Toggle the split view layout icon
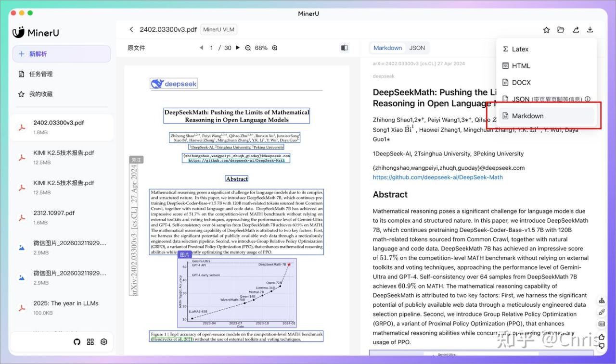 [344, 48]
